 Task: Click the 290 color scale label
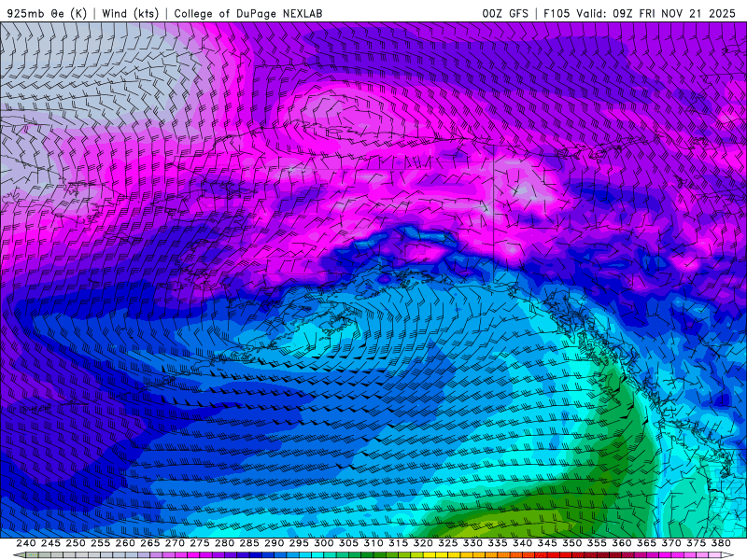pos(274,543)
